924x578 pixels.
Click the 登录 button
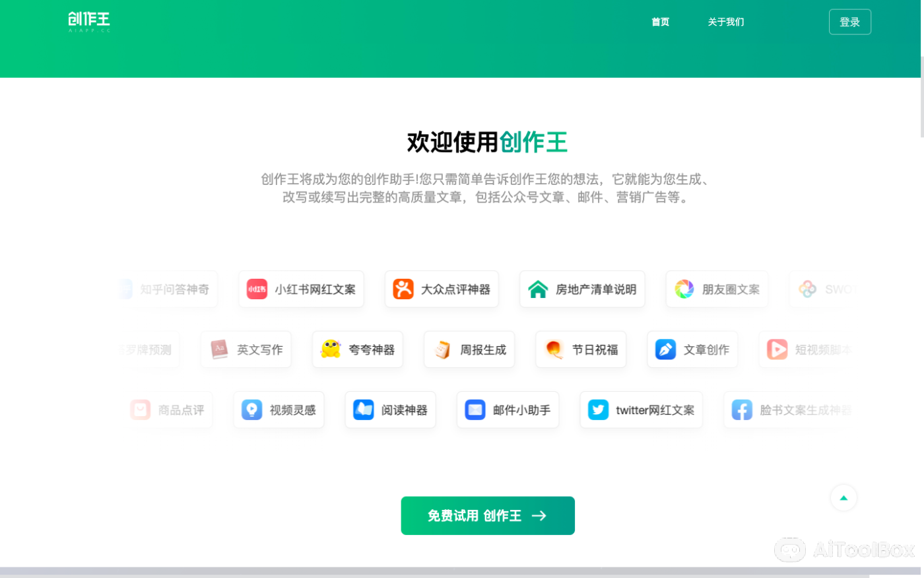(x=850, y=21)
